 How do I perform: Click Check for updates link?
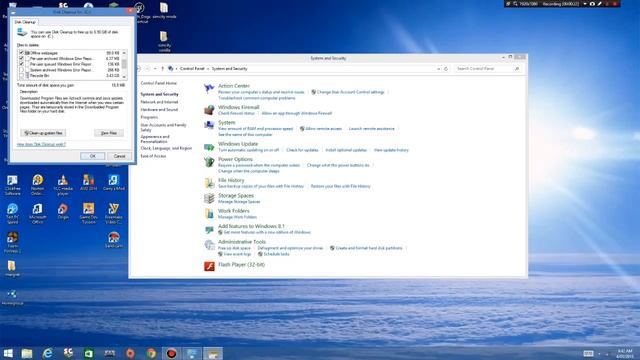click(302, 150)
